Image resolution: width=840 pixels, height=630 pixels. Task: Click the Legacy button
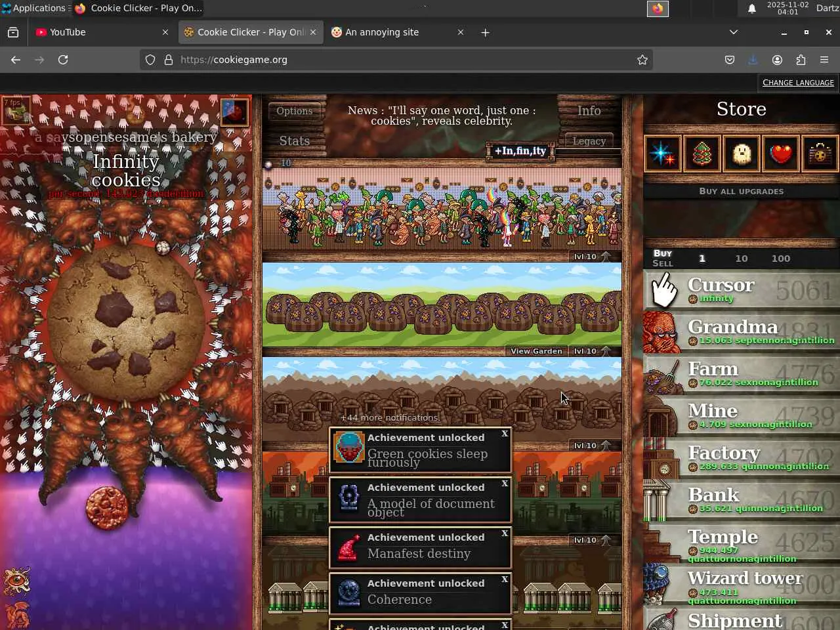tap(589, 141)
